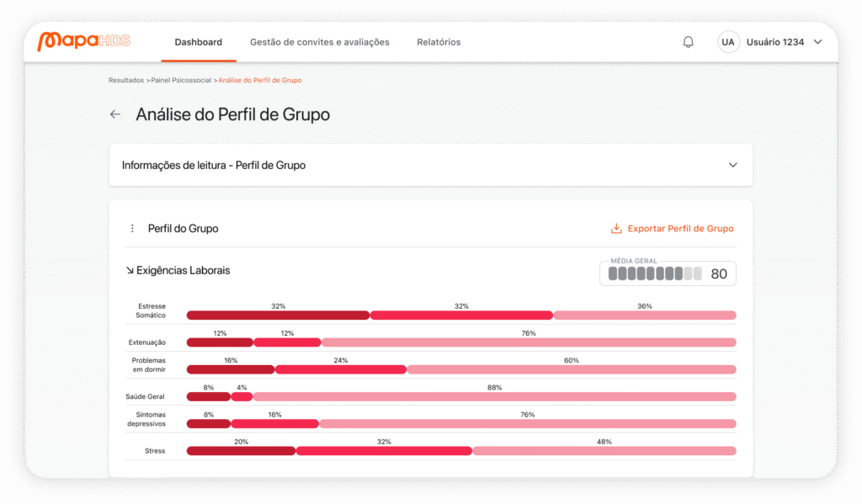The image size is (862, 504).
Task: Expand Informações de leitura chevron
Action: point(732,165)
